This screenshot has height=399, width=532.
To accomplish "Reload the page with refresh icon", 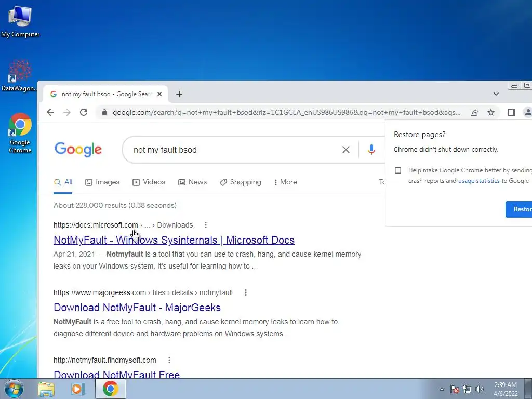I will 84,112.
